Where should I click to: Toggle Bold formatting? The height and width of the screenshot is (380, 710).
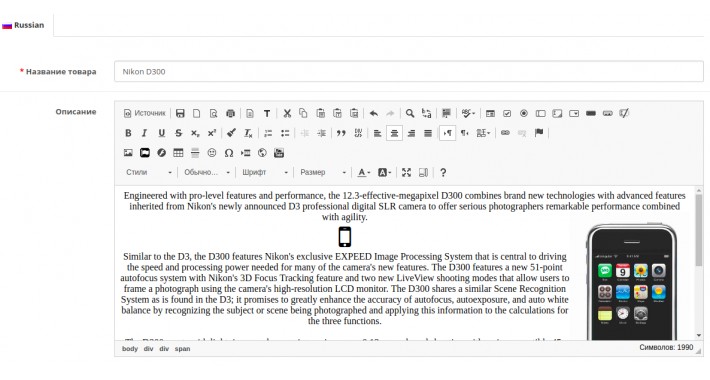pyautogui.click(x=128, y=133)
